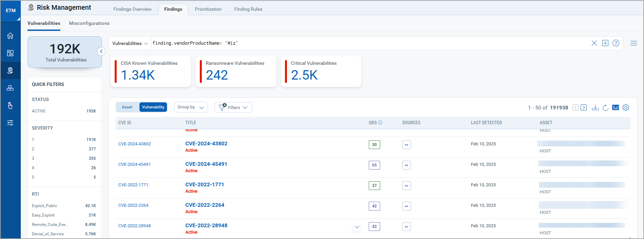644x239 pixels.
Task: Switch to the Prioritization tab
Action: coord(208,9)
